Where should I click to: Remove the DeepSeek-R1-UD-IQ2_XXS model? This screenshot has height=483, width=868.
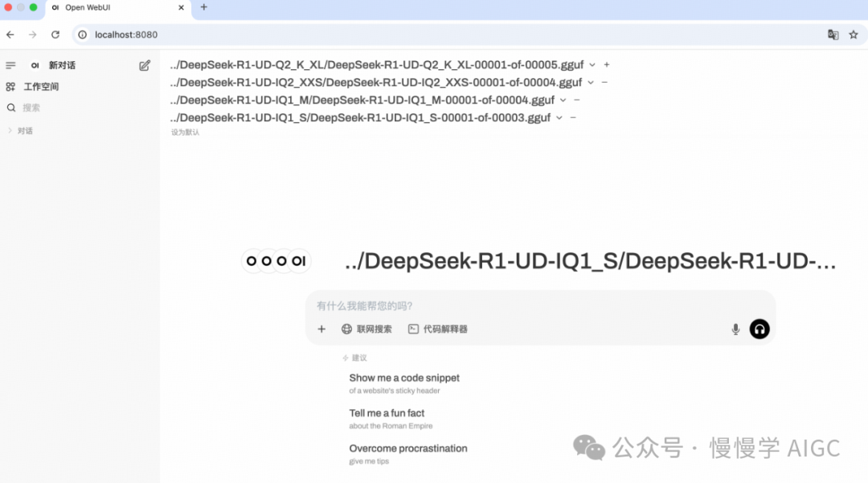coord(604,83)
